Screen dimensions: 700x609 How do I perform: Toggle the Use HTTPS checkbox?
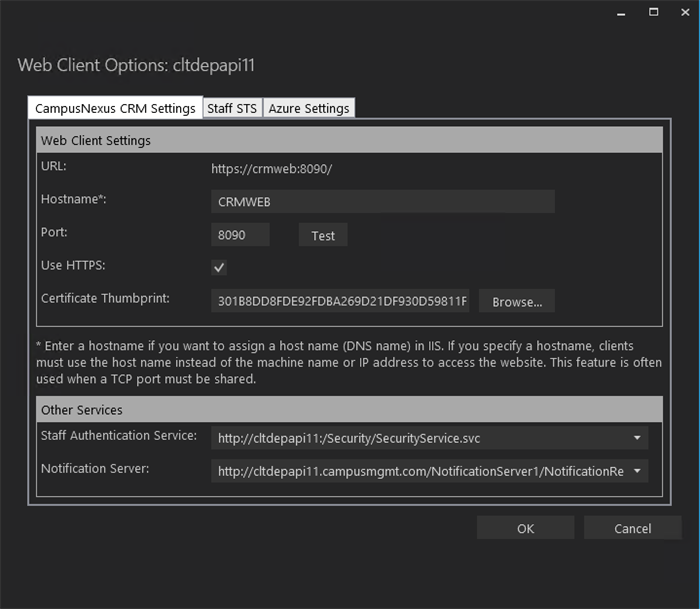219,267
